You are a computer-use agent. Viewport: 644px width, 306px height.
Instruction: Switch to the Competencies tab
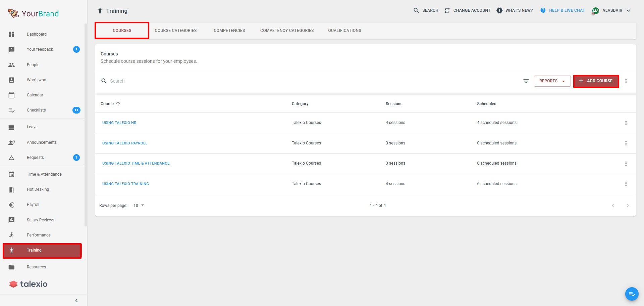(x=229, y=31)
